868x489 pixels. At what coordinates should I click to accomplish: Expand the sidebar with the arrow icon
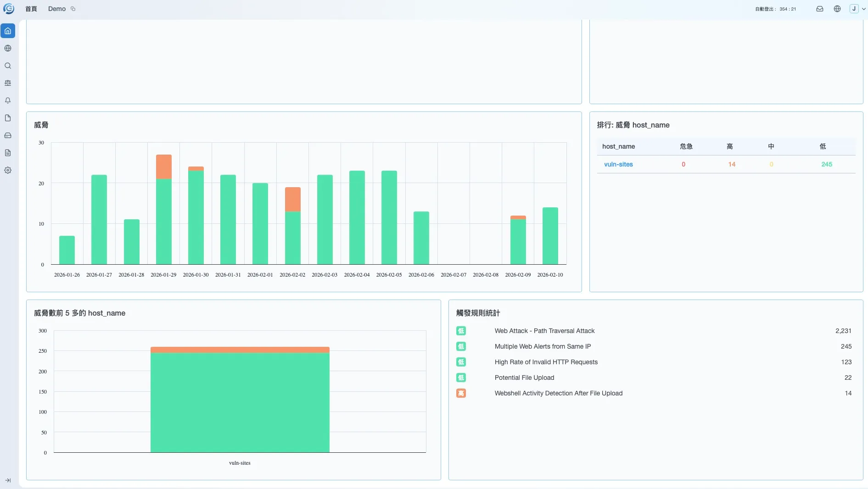tap(8, 480)
